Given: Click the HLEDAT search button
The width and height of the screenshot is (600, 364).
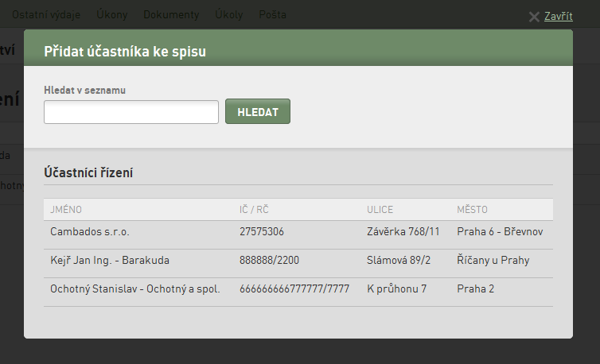Looking at the screenshot, I should pos(258,111).
